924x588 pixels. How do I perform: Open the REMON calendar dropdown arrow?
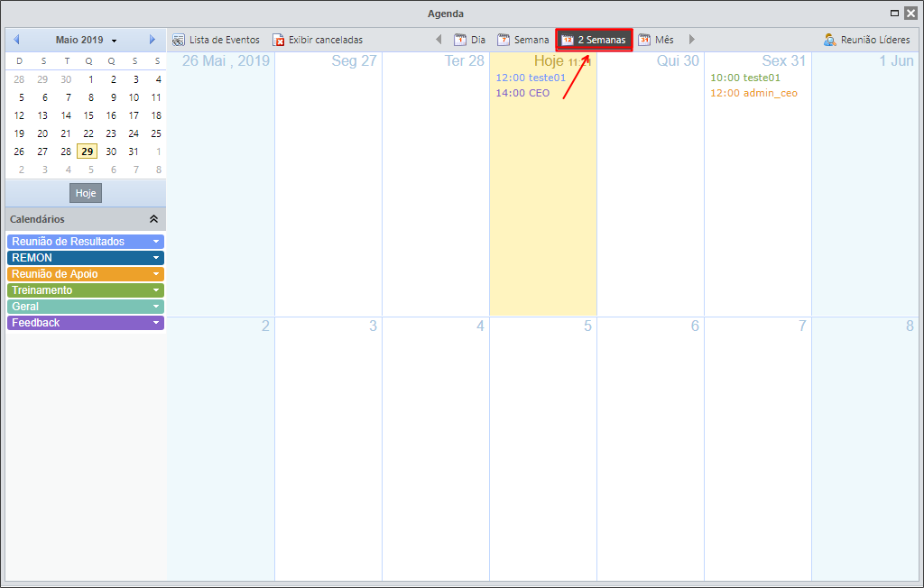click(x=156, y=257)
